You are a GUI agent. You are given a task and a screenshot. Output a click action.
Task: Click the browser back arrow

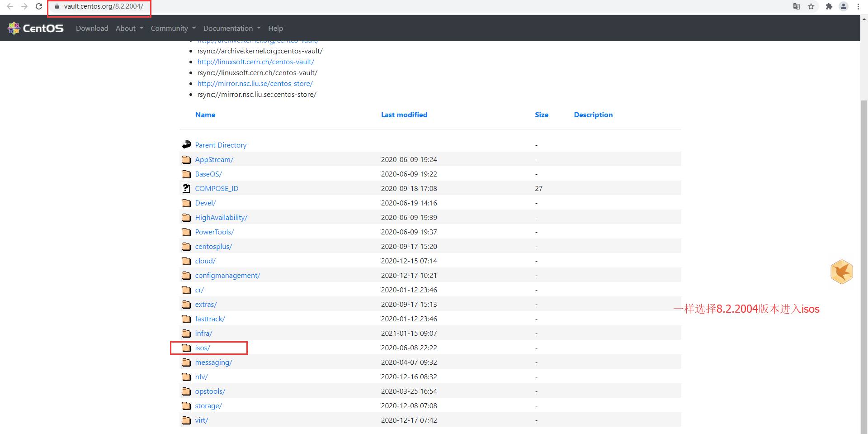pyautogui.click(x=10, y=6)
